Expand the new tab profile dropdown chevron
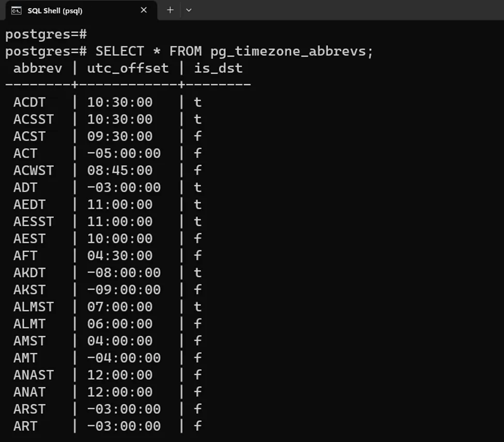 coord(189,10)
